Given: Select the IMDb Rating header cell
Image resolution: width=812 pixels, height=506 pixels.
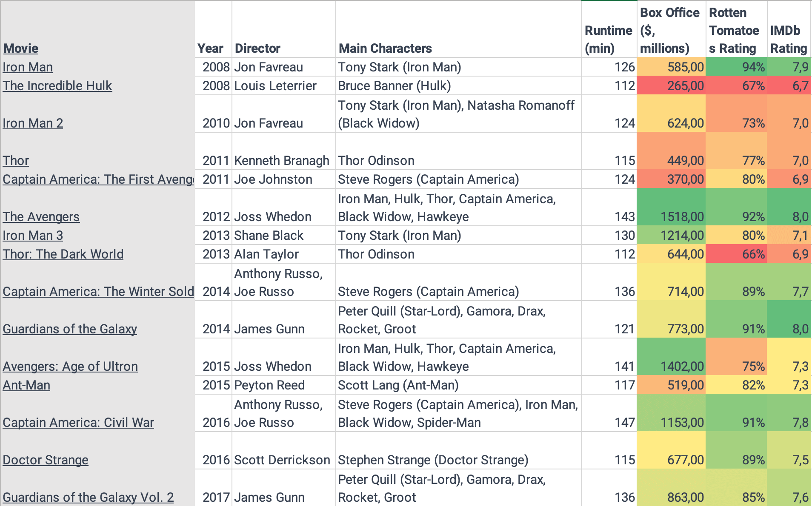Looking at the screenshot, I should [x=789, y=30].
